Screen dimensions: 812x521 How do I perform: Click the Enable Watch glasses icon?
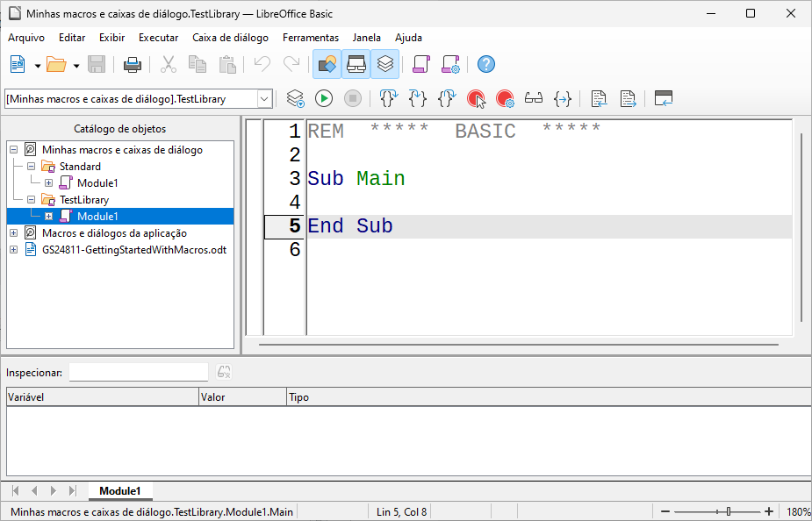point(534,98)
